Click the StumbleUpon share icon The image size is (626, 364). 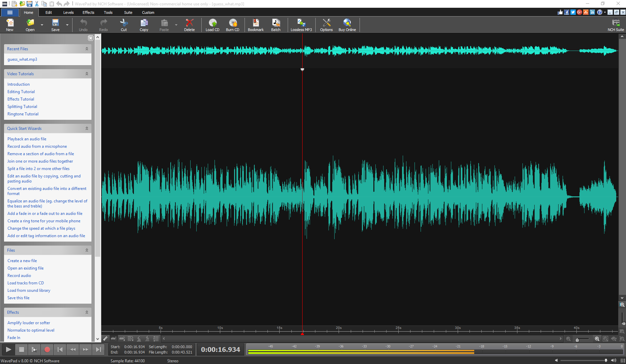pos(586,12)
